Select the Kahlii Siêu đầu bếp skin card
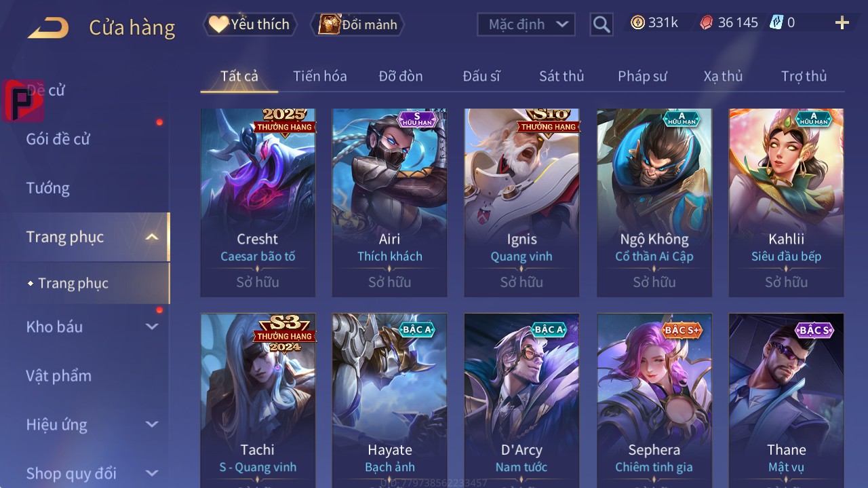Screen dimensions: 868x488 pos(787,202)
